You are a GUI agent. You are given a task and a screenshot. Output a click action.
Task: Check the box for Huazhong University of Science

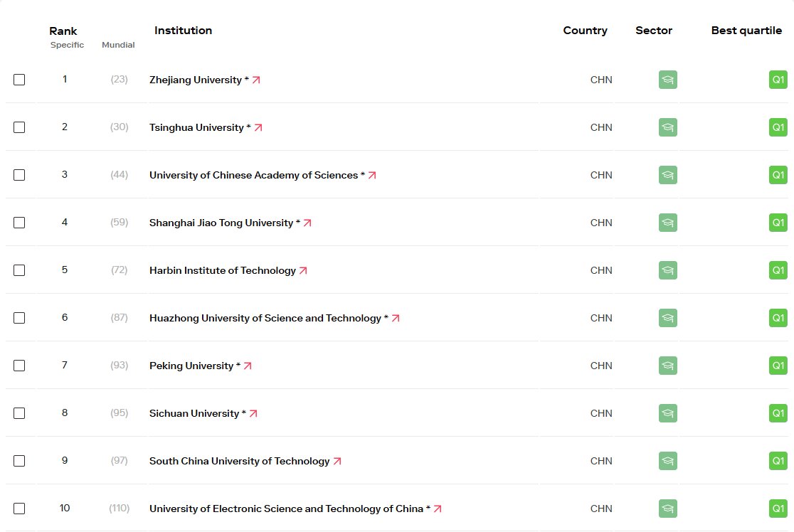tap(19, 317)
